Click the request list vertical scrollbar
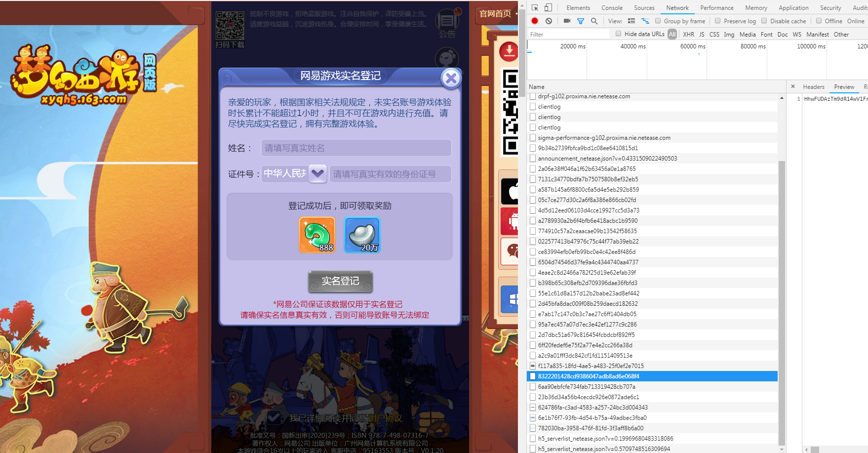Viewport: 868px width, 453px height. click(782, 303)
